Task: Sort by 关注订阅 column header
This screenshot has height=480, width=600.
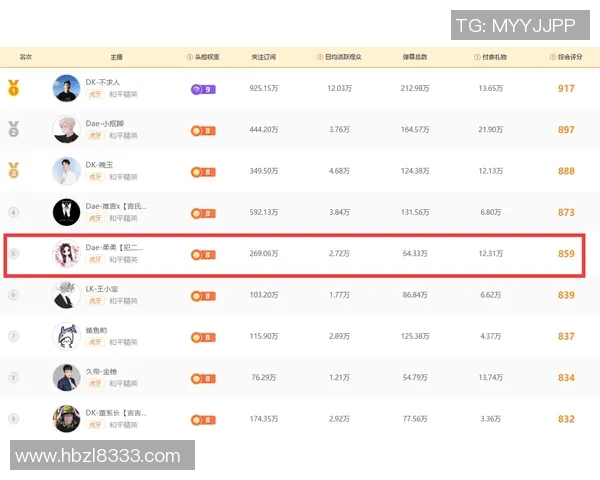Action: [264, 57]
